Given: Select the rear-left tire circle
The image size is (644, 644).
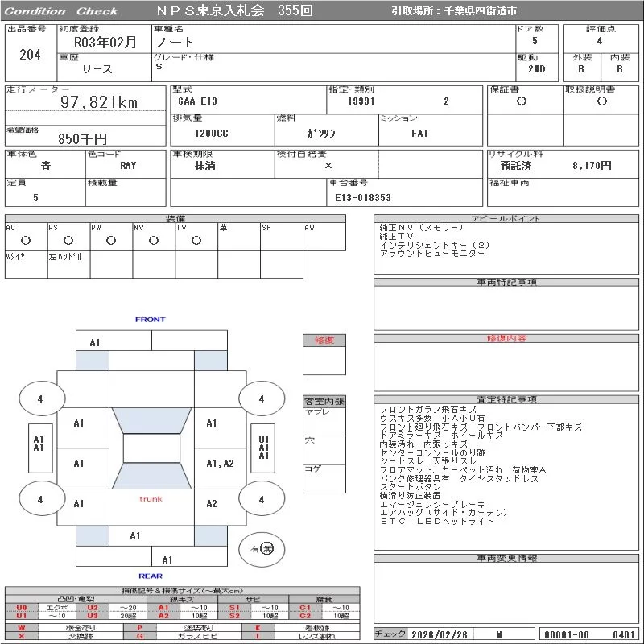Looking at the screenshot, I should [40, 499].
